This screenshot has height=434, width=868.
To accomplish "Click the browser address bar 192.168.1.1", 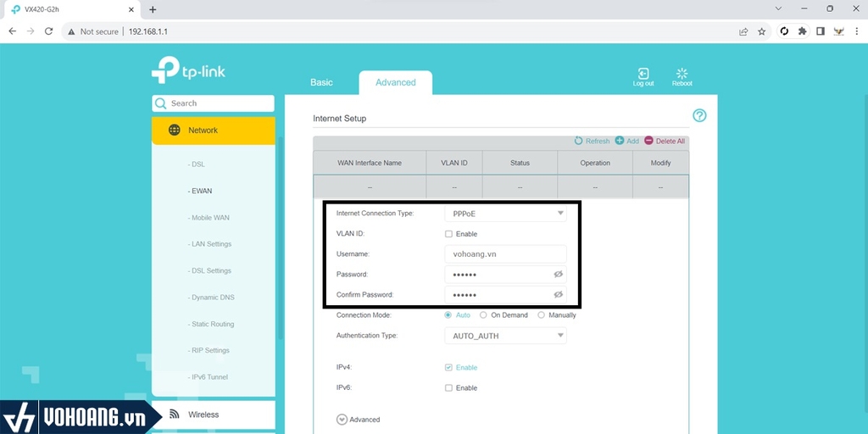I will click(x=148, y=31).
